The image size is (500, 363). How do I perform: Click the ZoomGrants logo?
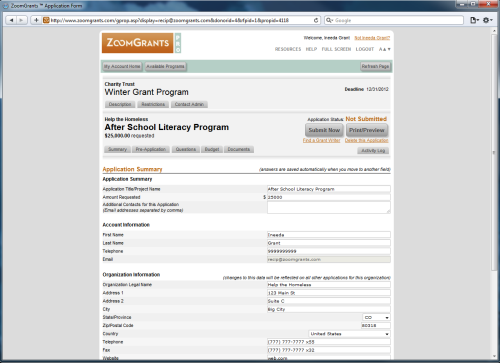(138, 43)
